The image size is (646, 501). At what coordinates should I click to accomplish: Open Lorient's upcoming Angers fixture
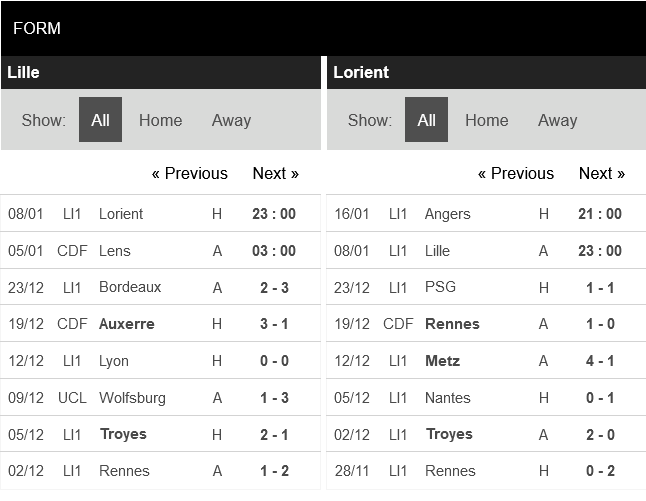(447, 214)
